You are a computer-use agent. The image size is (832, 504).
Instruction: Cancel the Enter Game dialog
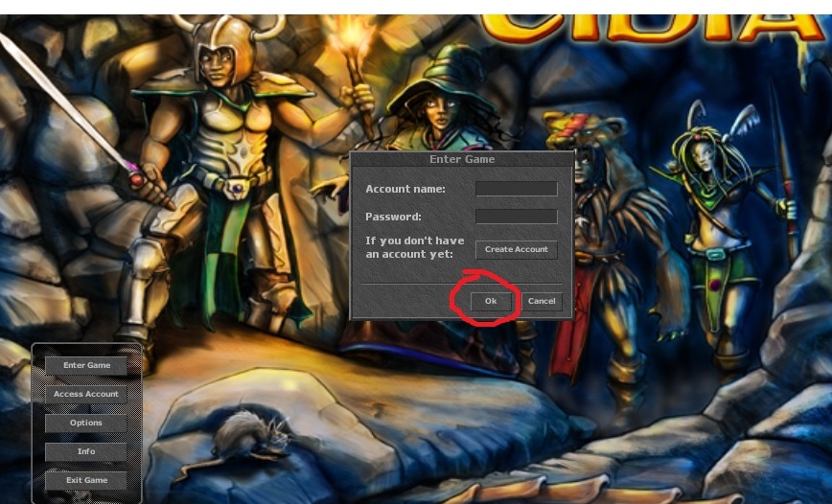pos(542,301)
